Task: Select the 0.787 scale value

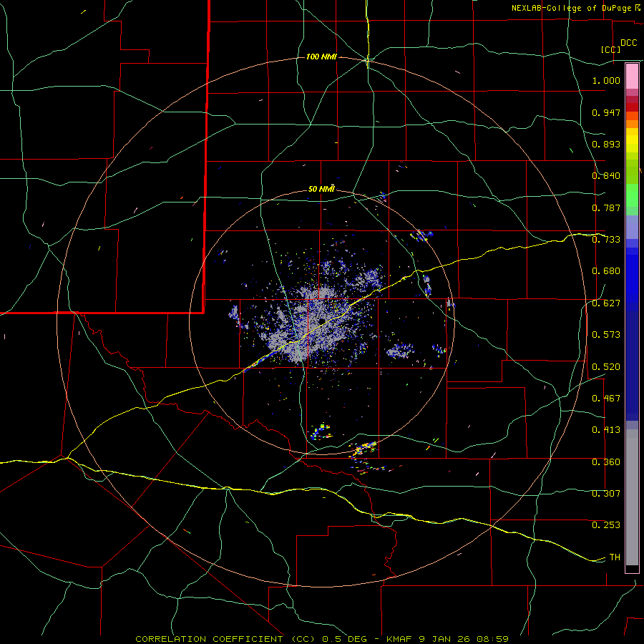Action: coord(606,208)
